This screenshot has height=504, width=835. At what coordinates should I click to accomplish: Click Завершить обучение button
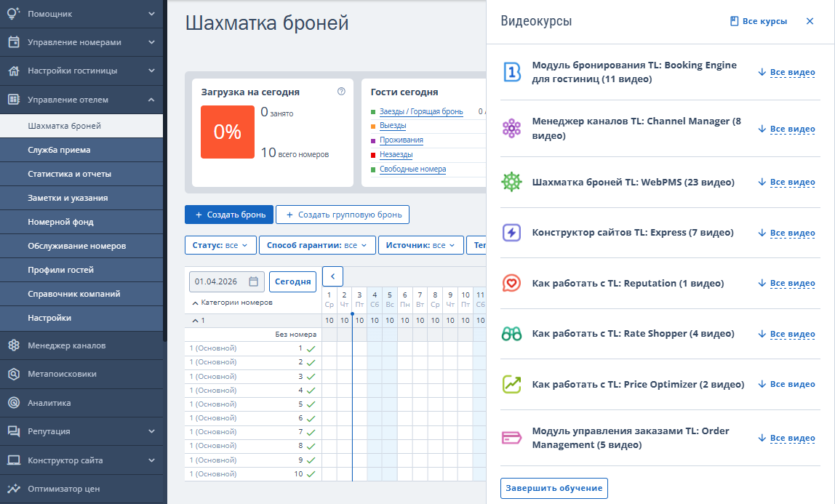pyautogui.click(x=554, y=488)
